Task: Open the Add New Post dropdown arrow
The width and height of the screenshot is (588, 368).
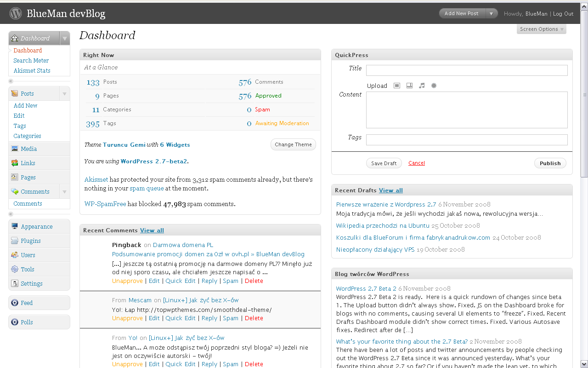Action: pos(491,13)
